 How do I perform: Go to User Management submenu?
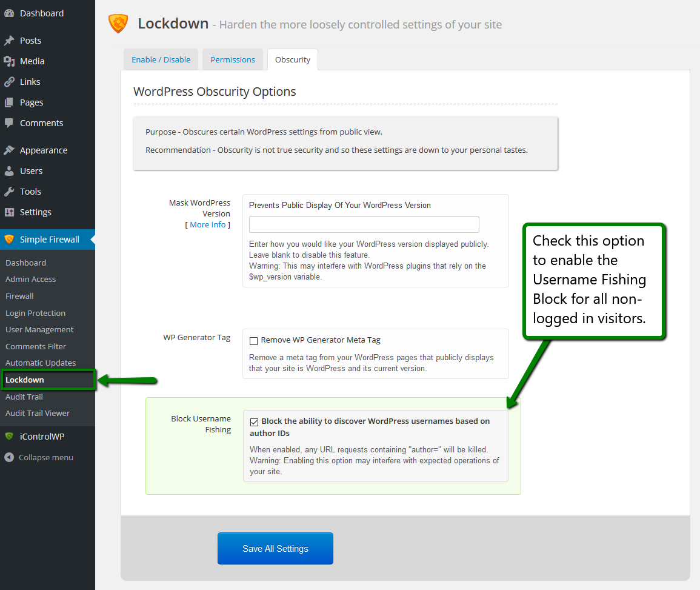39,330
